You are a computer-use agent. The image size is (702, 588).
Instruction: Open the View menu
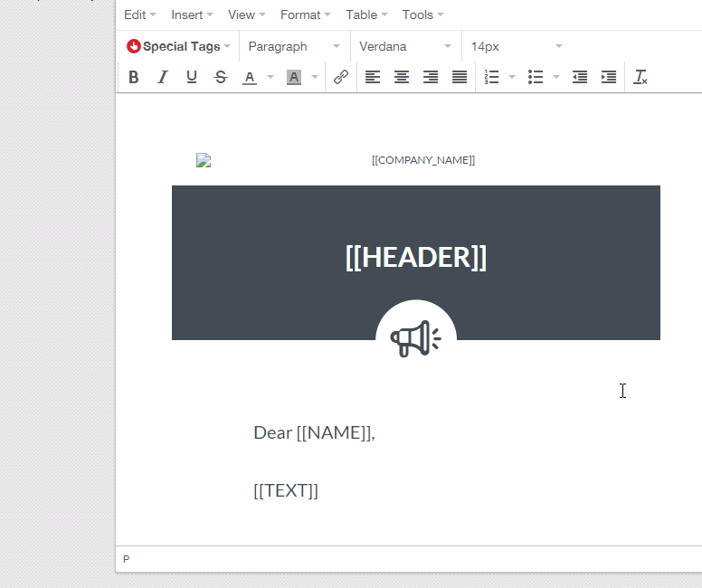click(x=246, y=14)
